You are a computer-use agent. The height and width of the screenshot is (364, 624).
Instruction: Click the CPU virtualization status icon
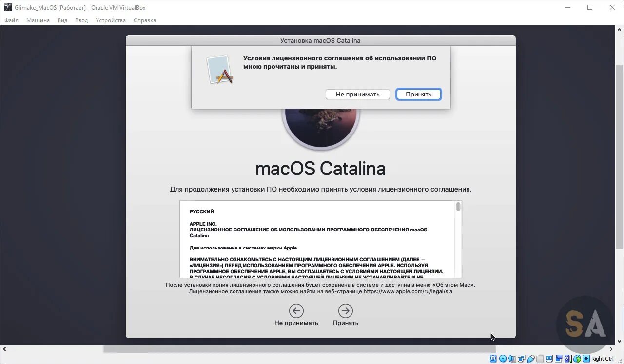click(x=568, y=359)
